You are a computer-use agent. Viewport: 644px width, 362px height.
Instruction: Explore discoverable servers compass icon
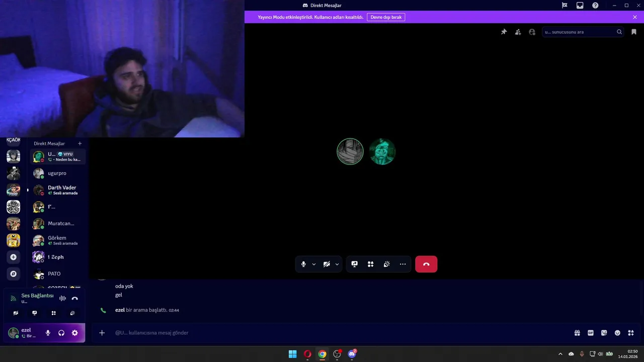click(x=14, y=274)
